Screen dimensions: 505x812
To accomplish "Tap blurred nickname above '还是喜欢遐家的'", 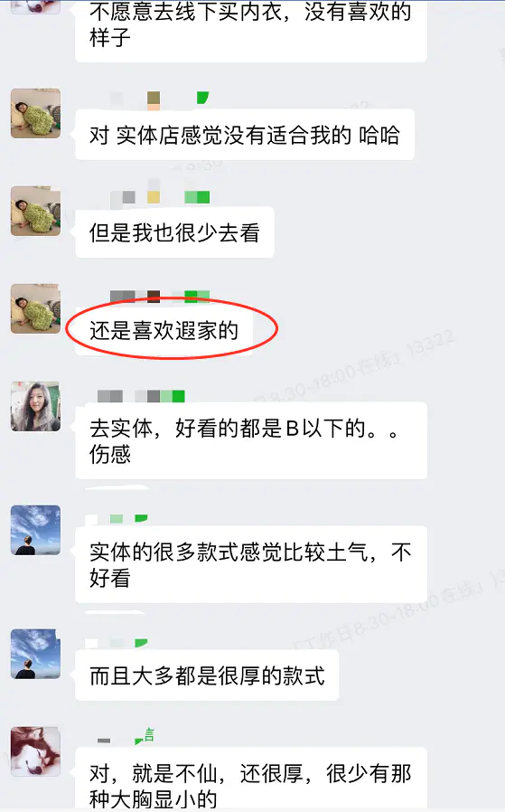I will click(x=160, y=297).
